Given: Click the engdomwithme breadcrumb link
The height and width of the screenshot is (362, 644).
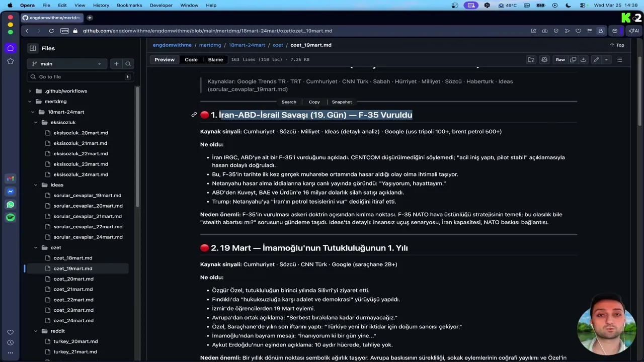Looking at the screenshot, I should coord(172,45).
